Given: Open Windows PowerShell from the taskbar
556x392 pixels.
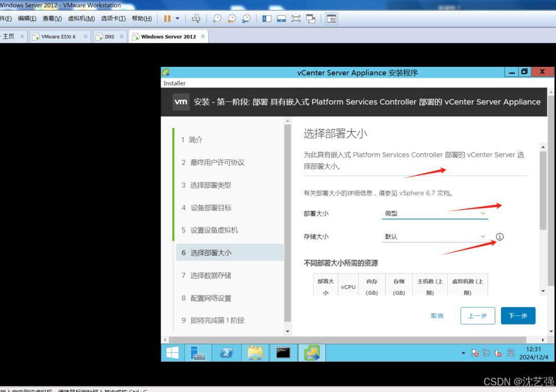Looking at the screenshot, I should (227, 353).
